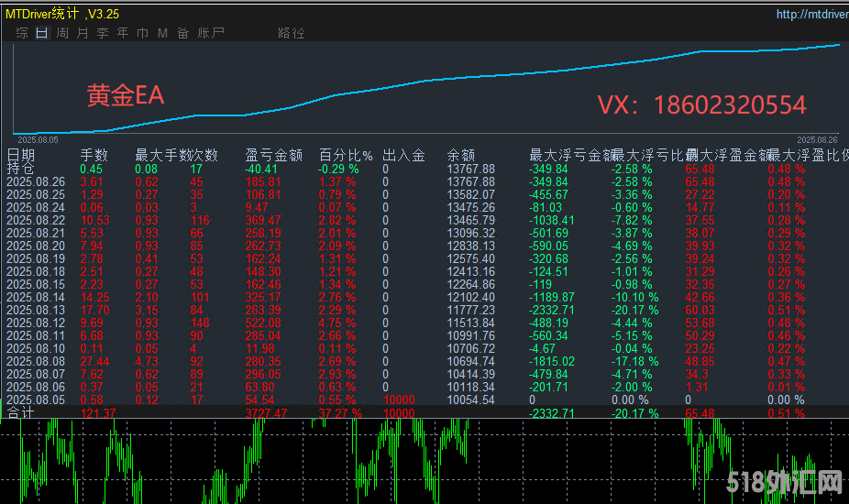Switch to the 账户 account tab
The image size is (849, 504).
[211, 33]
